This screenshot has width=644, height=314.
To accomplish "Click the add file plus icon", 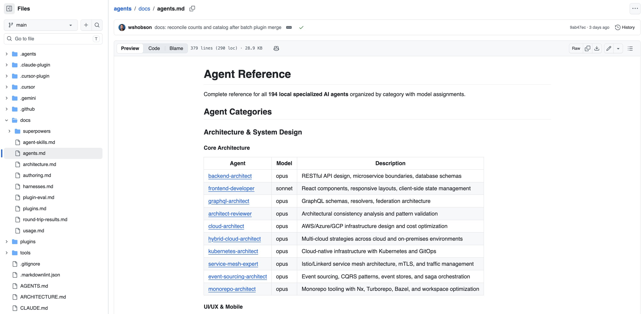I will pyautogui.click(x=86, y=25).
